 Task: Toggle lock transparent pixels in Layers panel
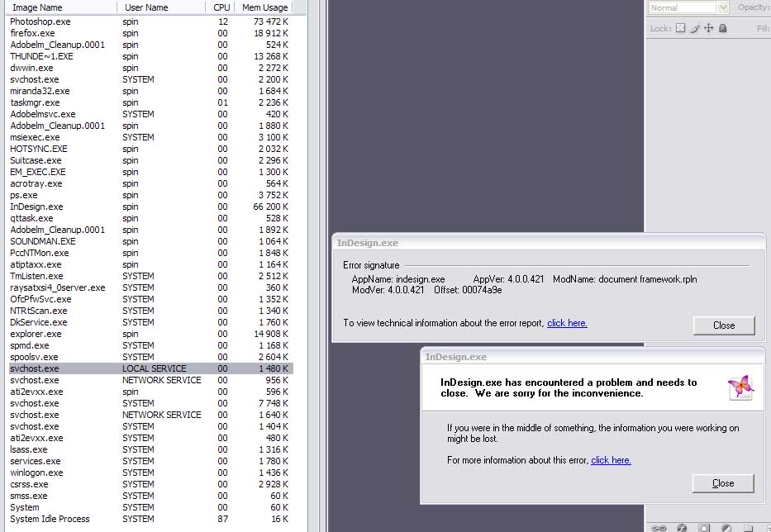pyautogui.click(x=681, y=28)
